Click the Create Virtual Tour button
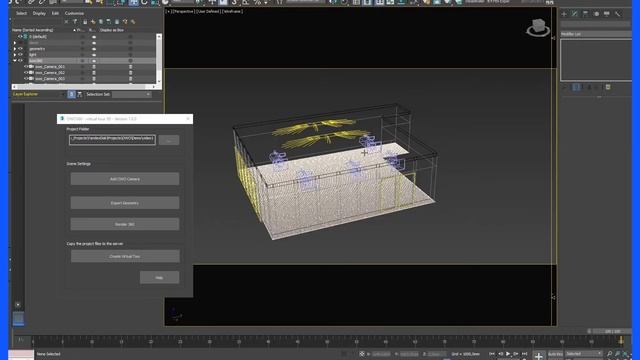The width and height of the screenshot is (640, 360). click(125, 256)
